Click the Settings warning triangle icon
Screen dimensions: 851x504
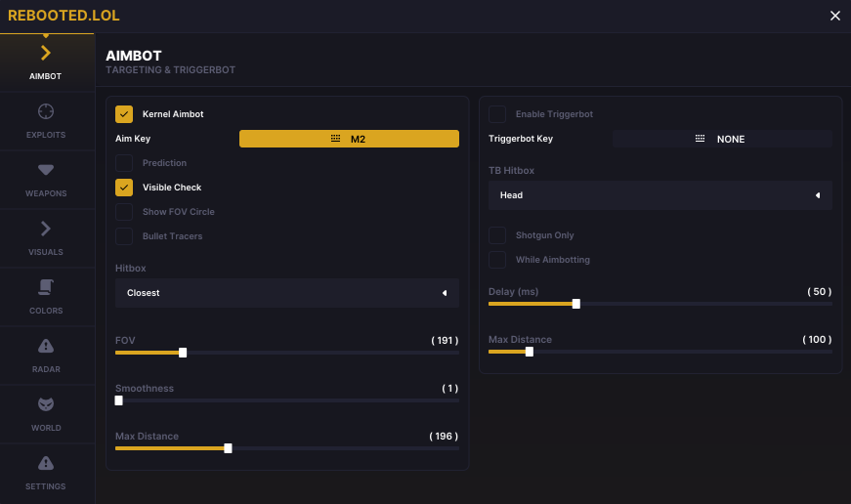pos(46,463)
